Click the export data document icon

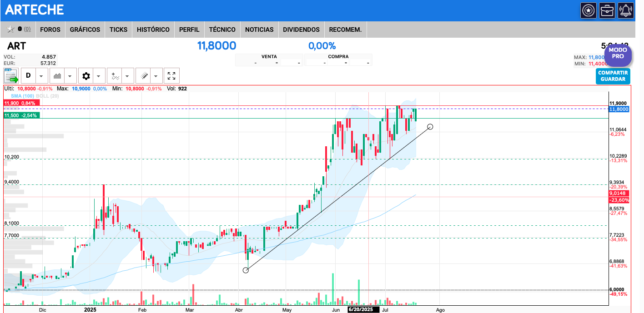[11, 75]
